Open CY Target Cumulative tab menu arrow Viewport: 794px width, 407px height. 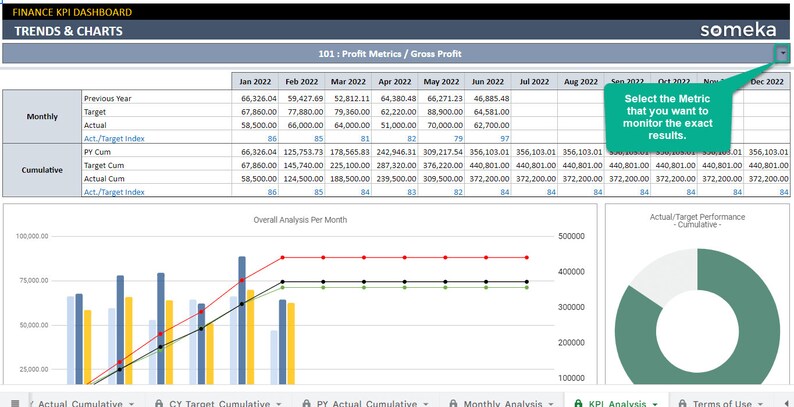click(x=279, y=404)
